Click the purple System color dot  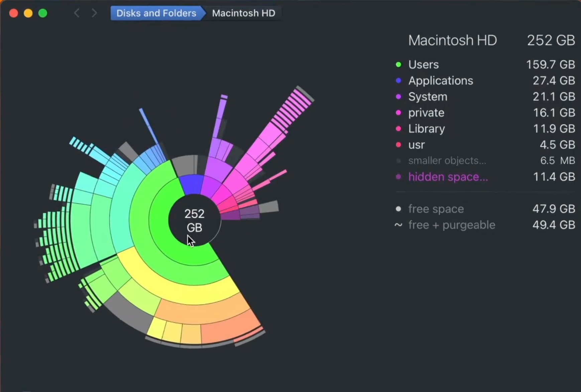click(x=398, y=96)
